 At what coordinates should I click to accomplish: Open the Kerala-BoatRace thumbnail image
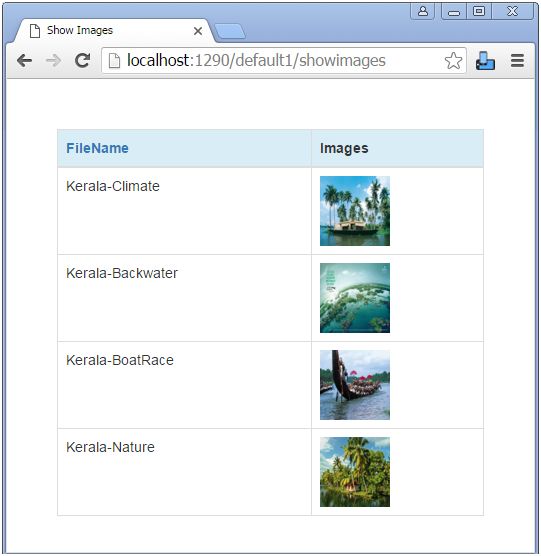[355, 385]
